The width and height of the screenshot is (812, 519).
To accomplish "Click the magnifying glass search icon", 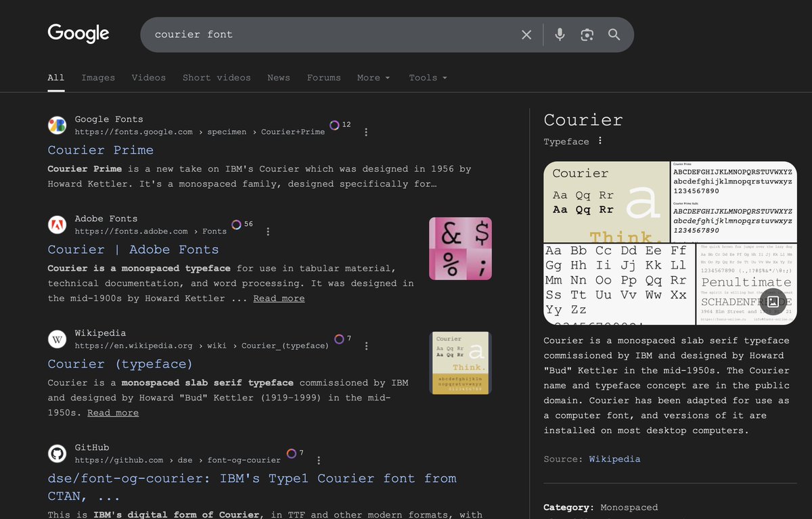I will pyautogui.click(x=614, y=35).
